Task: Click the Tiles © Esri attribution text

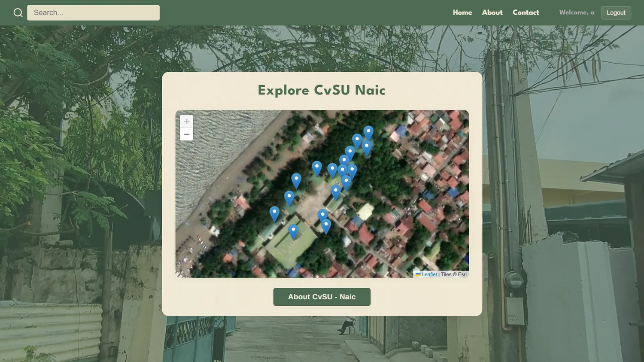Action: tap(454, 274)
